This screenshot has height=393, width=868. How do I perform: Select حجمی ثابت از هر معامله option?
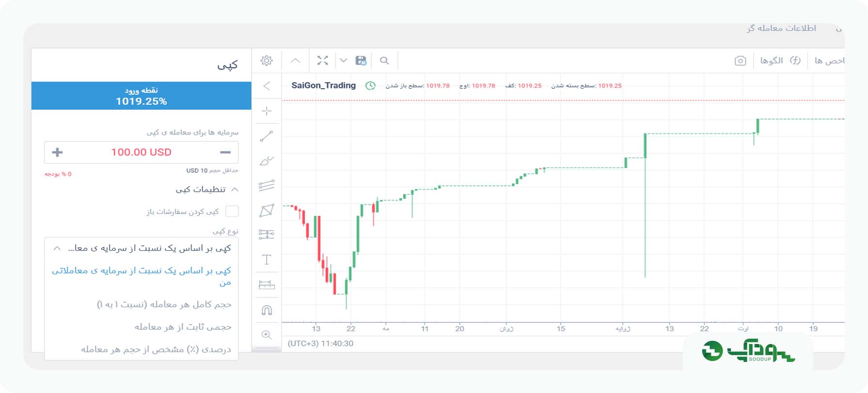183,327
